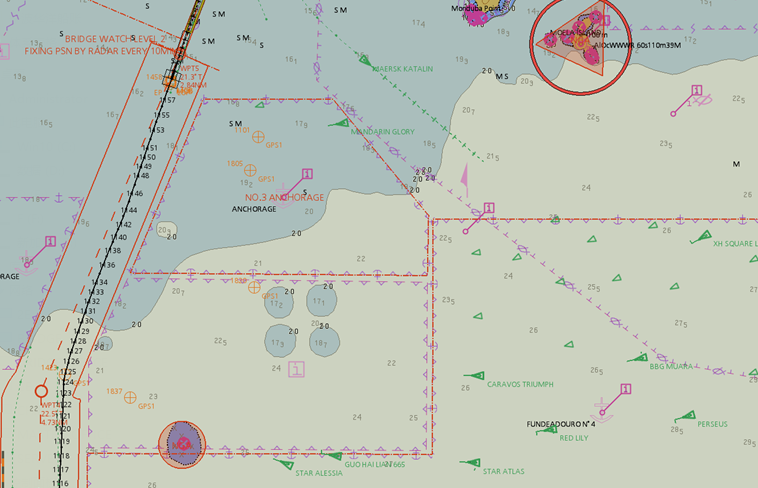Viewport: 758px width, 488px height.
Task: Click the XH SQUARE vessel target
Action: (x=703, y=237)
